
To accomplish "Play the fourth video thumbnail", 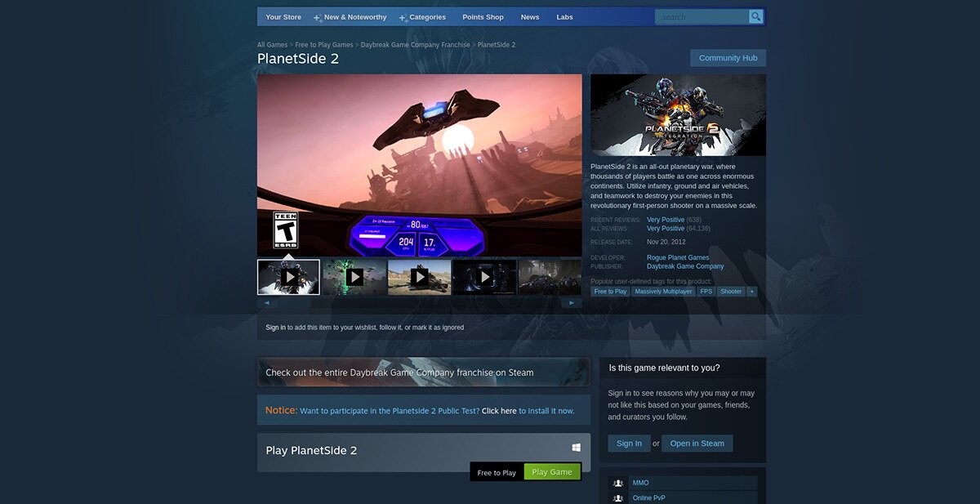I will [484, 277].
